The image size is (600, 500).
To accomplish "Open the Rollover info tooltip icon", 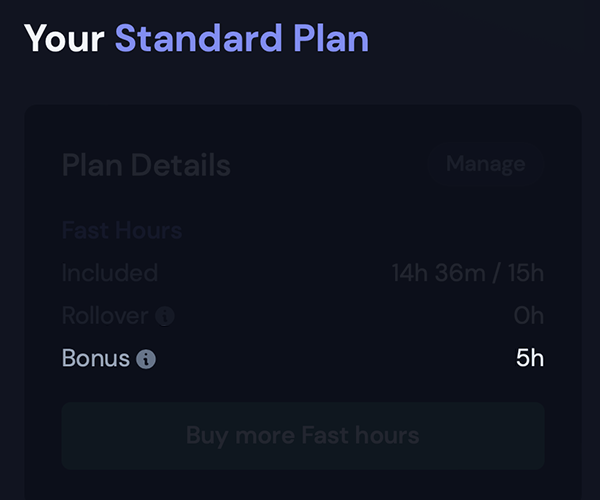I will tap(165, 316).
